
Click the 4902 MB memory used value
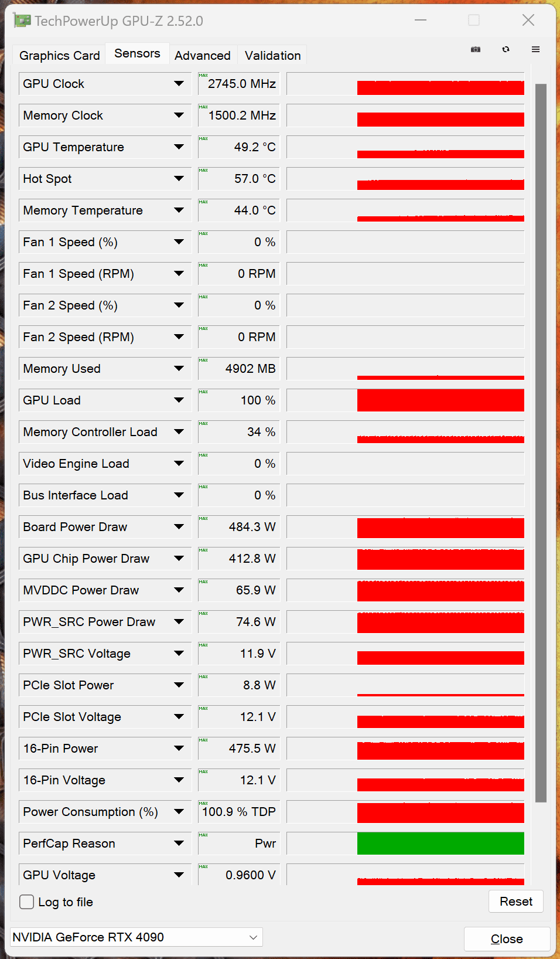coord(239,369)
